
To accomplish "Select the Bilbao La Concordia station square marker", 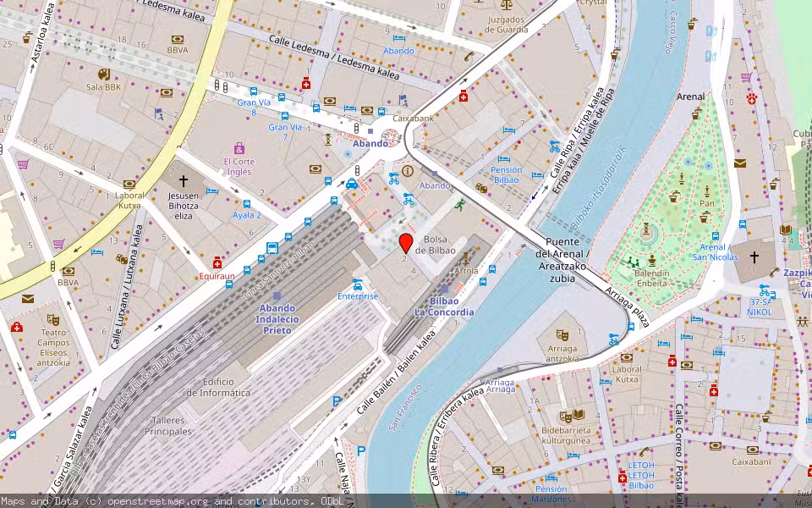I will point(445,290).
